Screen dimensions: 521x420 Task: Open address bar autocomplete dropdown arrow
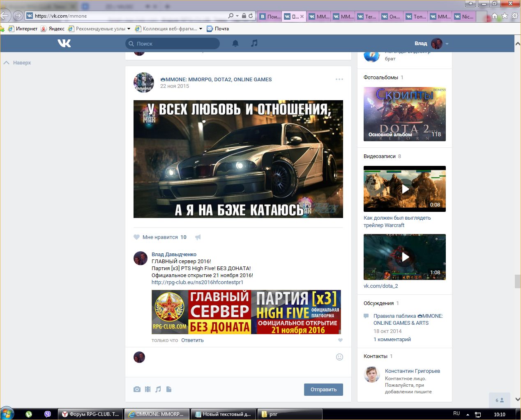[237, 16]
